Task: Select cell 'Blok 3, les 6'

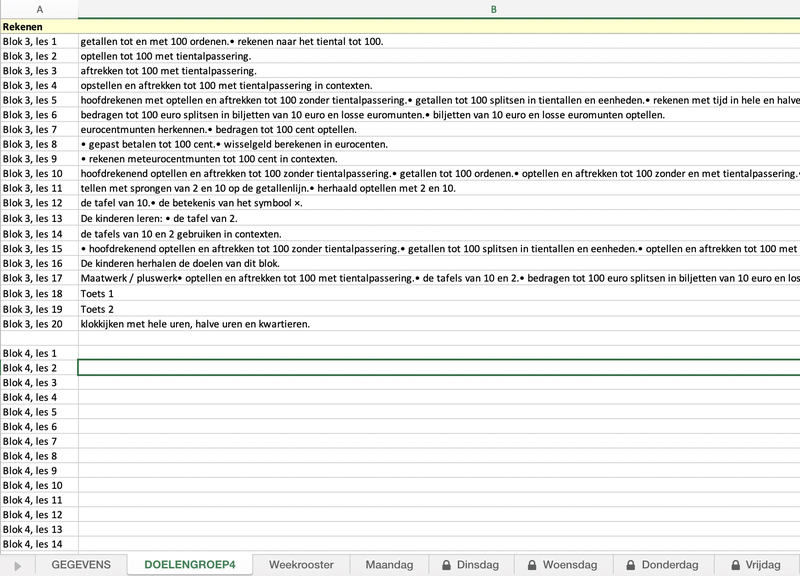Action: coord(39,115)
